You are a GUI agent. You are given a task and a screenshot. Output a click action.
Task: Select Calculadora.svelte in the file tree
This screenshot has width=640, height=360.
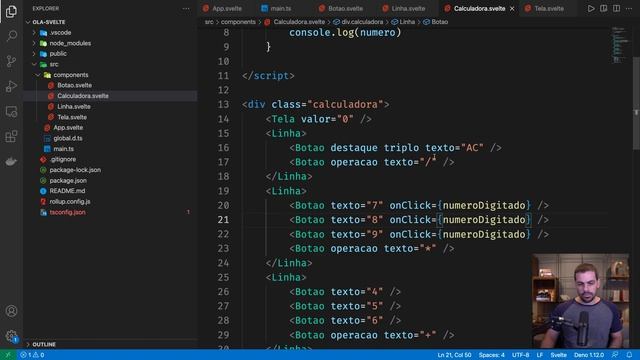click(x=83, y=96)
